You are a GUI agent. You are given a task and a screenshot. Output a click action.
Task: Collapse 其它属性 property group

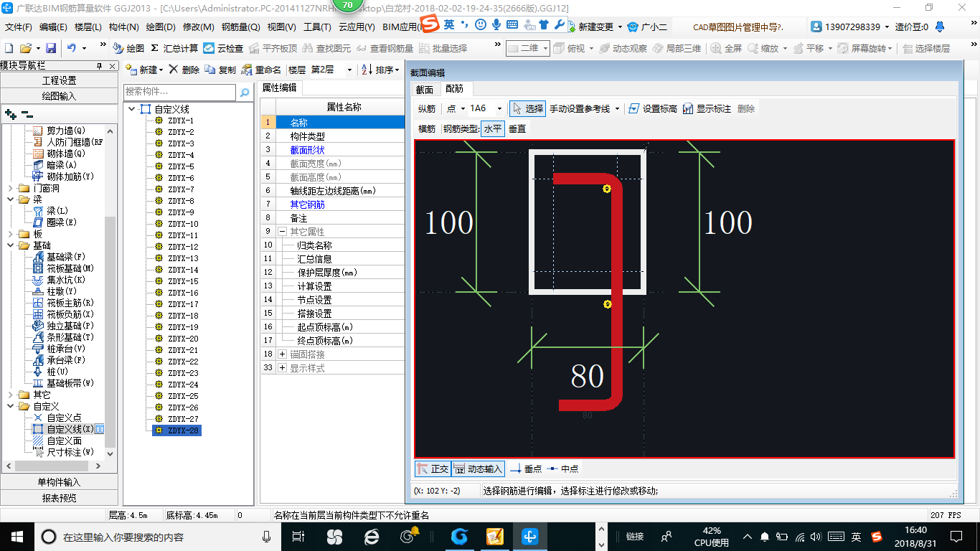tap(282, 232)
